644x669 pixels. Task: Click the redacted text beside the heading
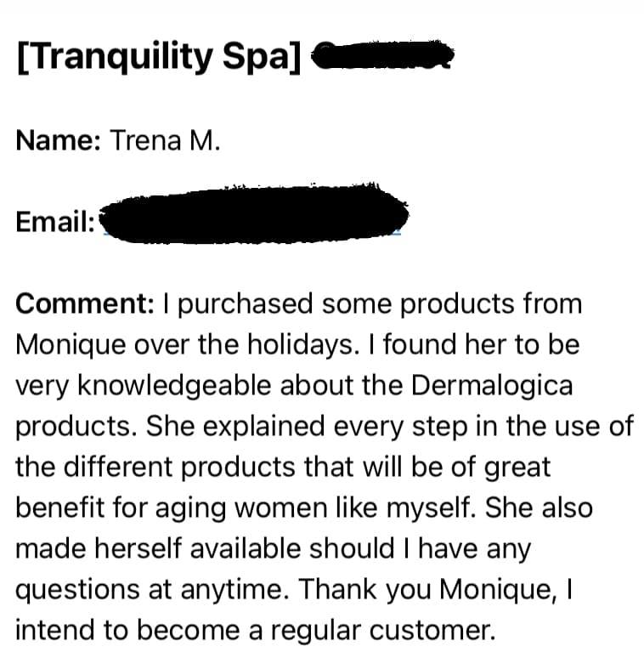[x=381, y=56]
